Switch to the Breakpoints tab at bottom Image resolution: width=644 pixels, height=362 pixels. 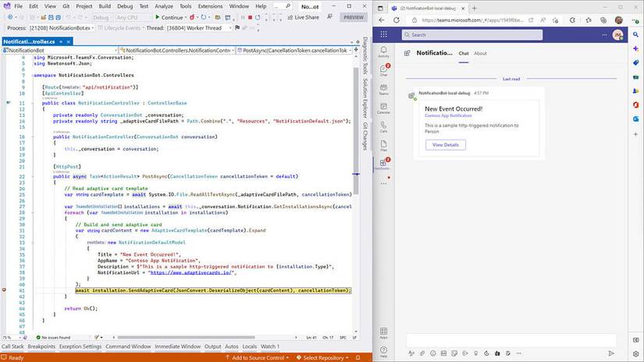(41, 346)
